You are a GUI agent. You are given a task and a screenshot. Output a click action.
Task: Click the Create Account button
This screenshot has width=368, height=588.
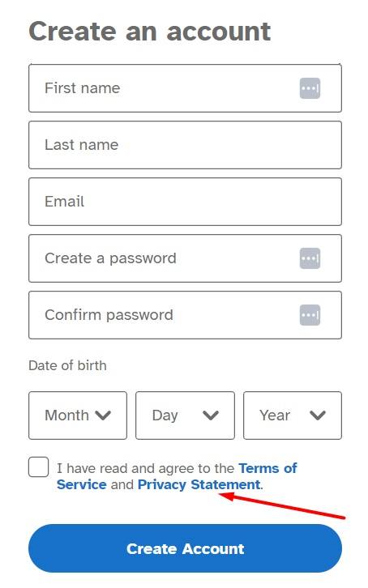pyautogui.click(x=185, y=548)
